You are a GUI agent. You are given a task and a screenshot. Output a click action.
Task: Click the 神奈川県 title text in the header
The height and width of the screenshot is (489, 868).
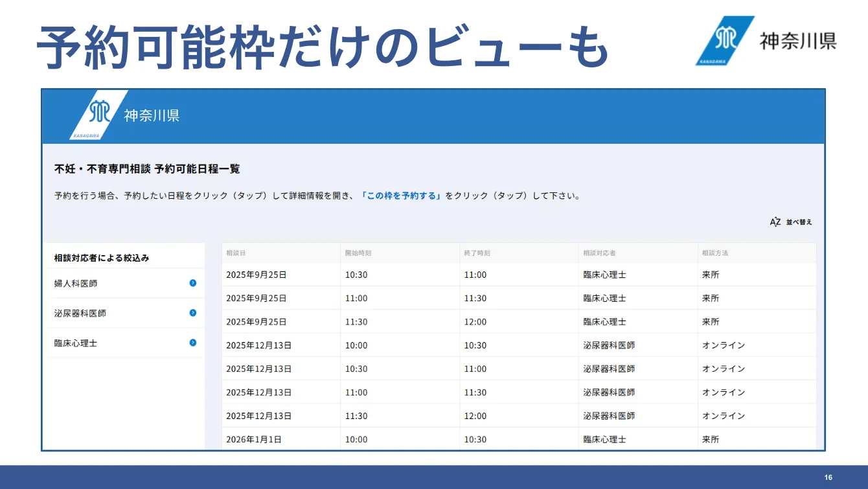click(152, 116)
